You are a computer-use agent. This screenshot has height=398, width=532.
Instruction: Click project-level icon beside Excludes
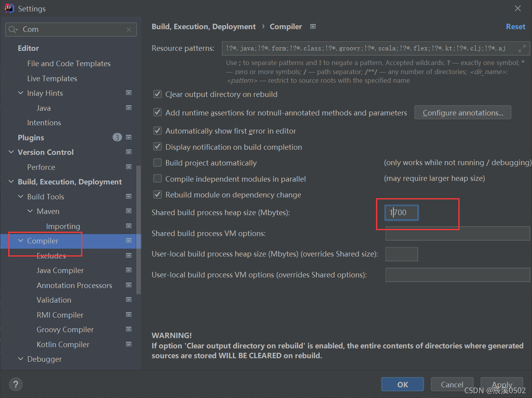(x=128, y=255)
